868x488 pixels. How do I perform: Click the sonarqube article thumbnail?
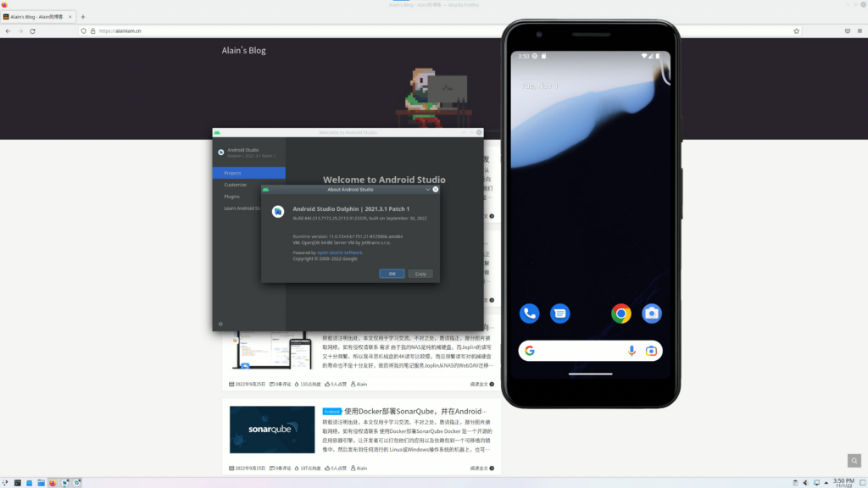pyautogui.click(x=272, y=430)
